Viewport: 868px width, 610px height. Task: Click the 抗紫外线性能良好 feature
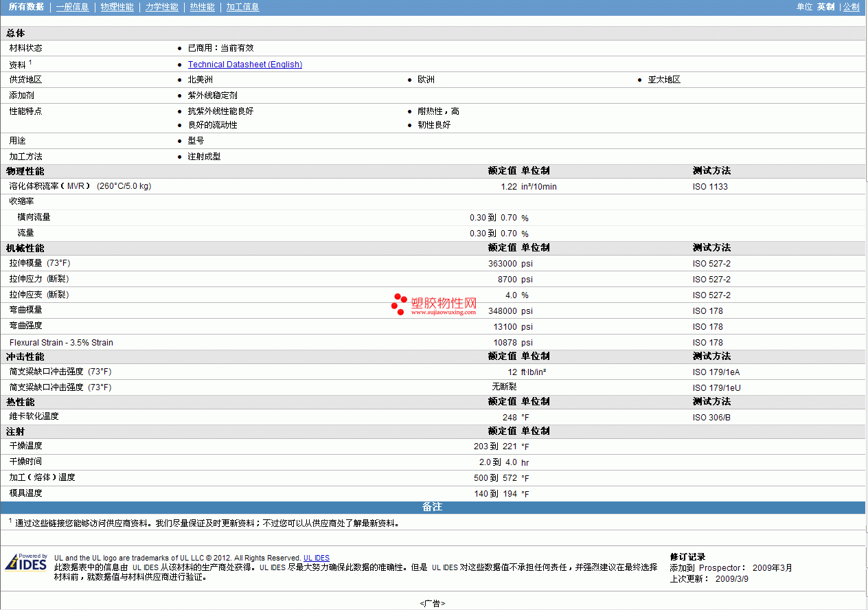click(220, 111)
